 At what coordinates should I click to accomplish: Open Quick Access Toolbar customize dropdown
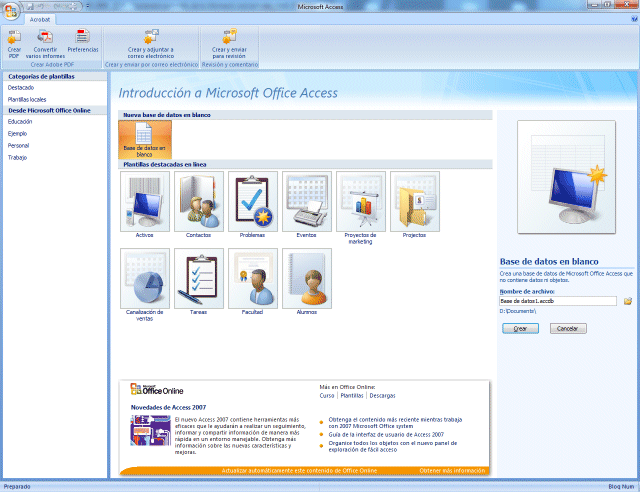87,6
